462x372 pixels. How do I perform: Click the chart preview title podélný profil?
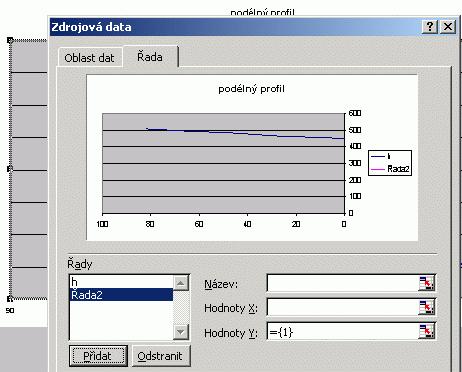[x=251, y=89]
